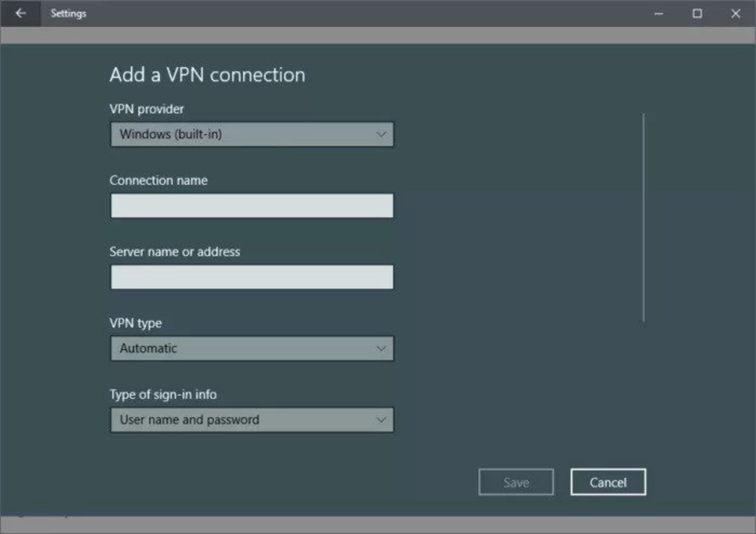The width and height of the screenshot is (756, 534).
Task: Cancel adding the VPN connection
Action: (608, 482)
